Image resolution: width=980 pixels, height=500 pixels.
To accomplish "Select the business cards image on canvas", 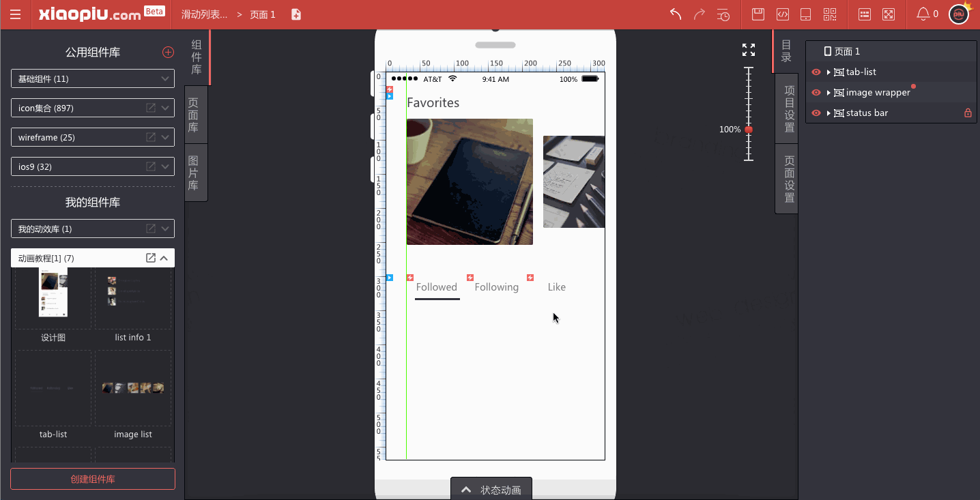I will coord(574,181).
